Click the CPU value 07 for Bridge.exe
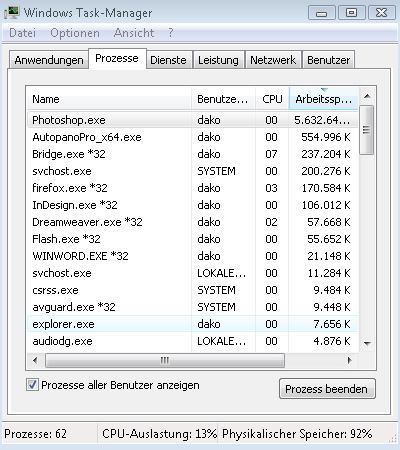The width and height of the screenshot is (400, 450). click(271, 154)
